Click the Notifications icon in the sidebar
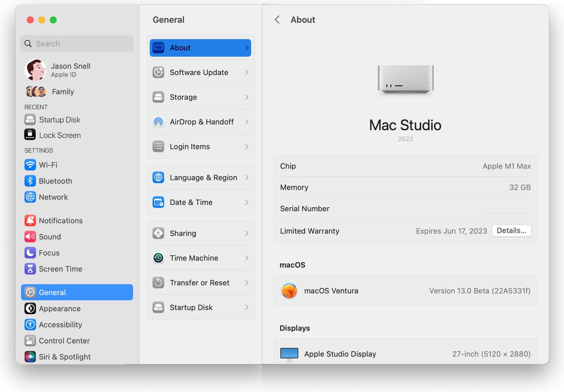Image resolution: width=564 pixels, height=392 pixels. click(30, 220)
